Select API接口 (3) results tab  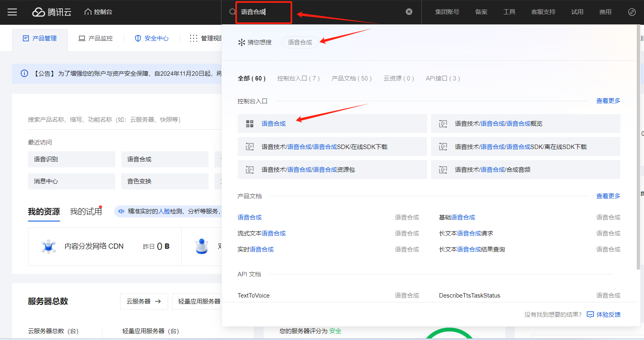443,78
